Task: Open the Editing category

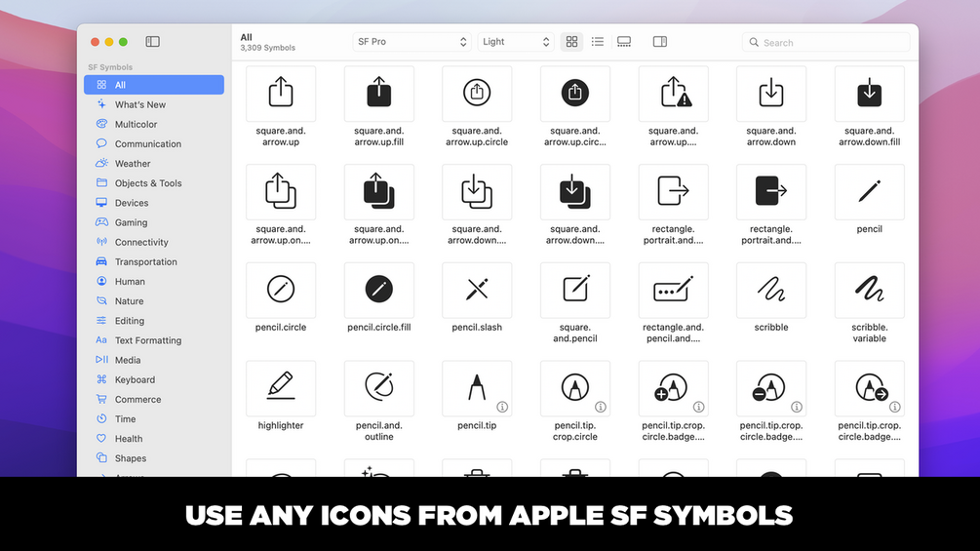Action: [154, 321]
